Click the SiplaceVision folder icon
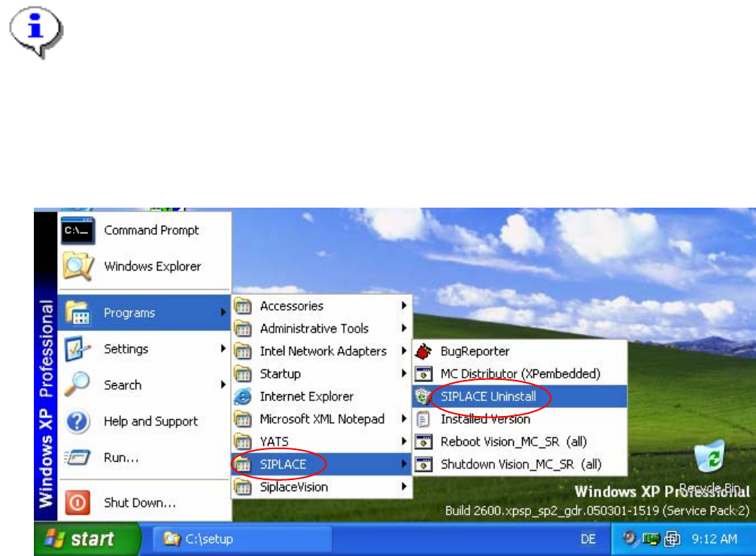Screen dimensions: 756x556 pos(243,487)
